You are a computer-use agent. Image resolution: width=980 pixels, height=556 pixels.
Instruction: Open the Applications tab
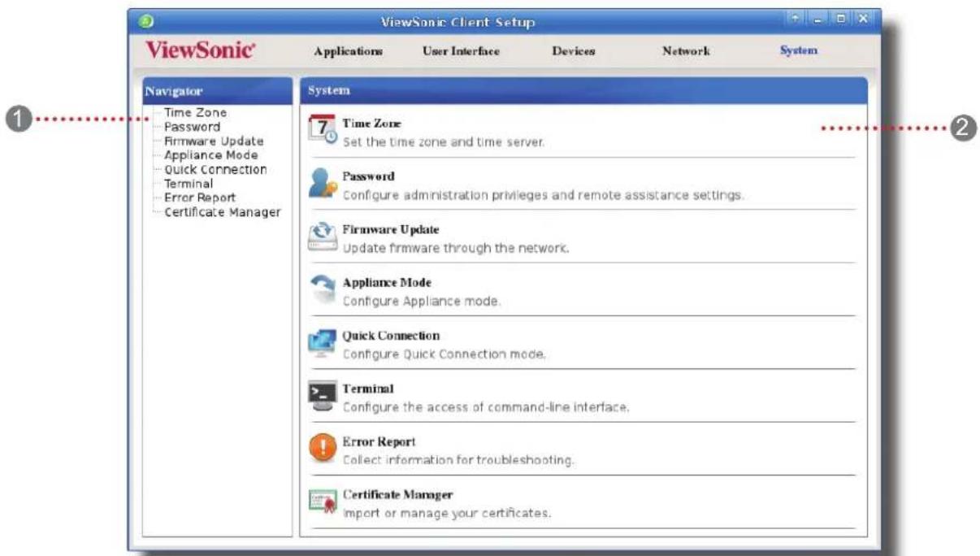tap(349, 51)
